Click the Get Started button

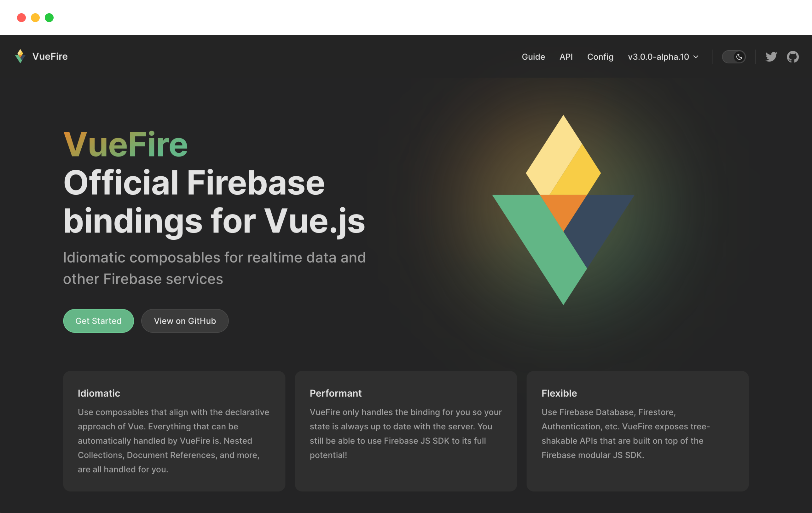click(98, 320)
